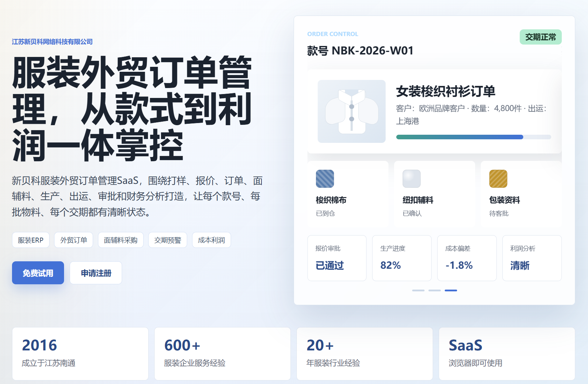Viewport: 588px width, 384px height.
Task: Click the 2016 成立于江苏南通 stat card
Action: (80, 354)
